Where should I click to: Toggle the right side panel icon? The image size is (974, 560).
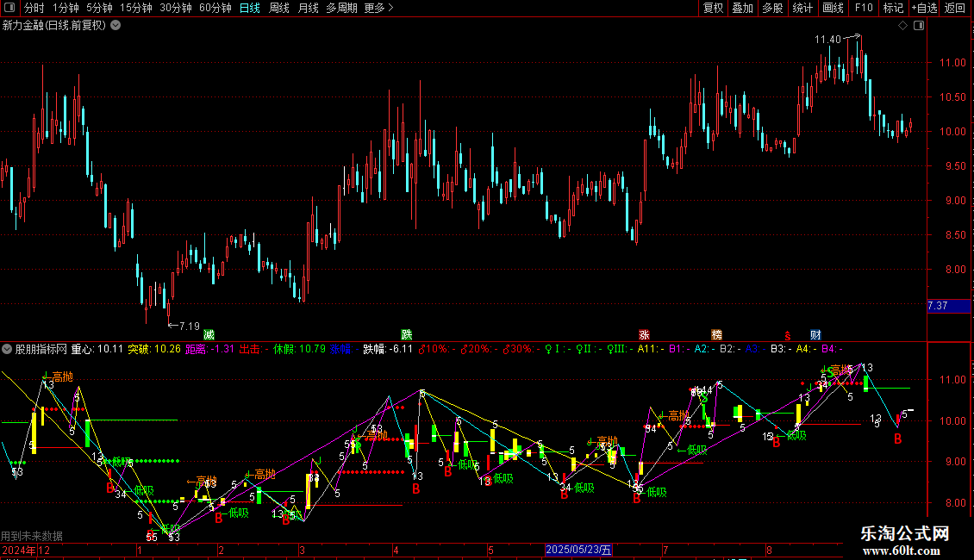919,26
